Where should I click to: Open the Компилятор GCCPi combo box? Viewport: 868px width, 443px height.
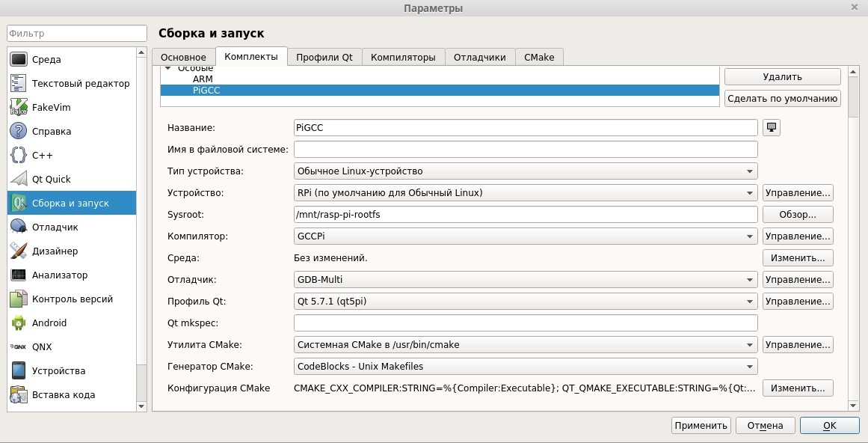point(526,236)
